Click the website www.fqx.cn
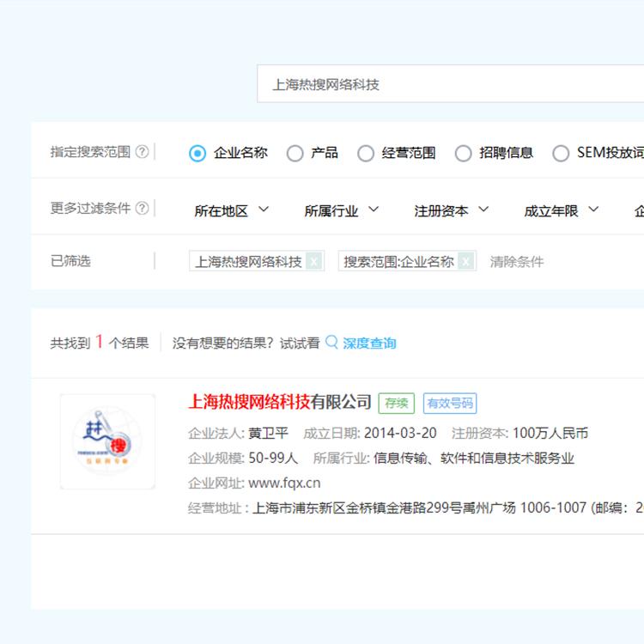The width and height of the screenshot is (644, 644). pos(284,483)
